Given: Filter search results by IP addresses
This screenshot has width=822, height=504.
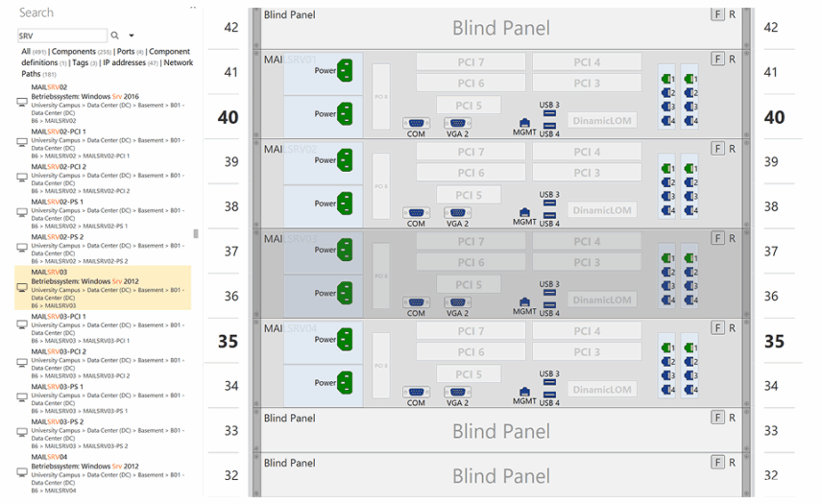Looking at the screenshot, I should tap(138, 62).
